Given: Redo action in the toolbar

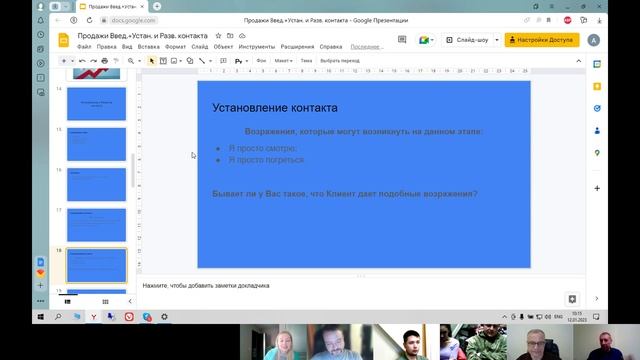Looking at the screenshot, I should coord(93,61).
